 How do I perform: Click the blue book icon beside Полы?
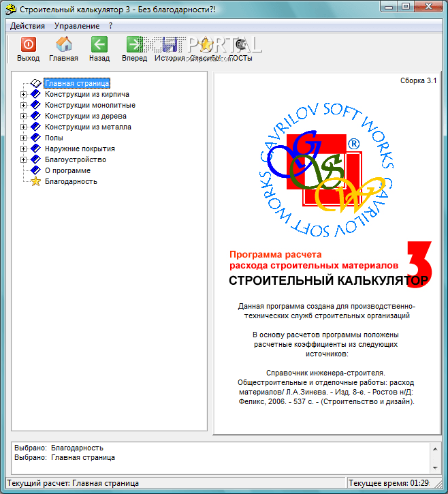pos(35,138)
